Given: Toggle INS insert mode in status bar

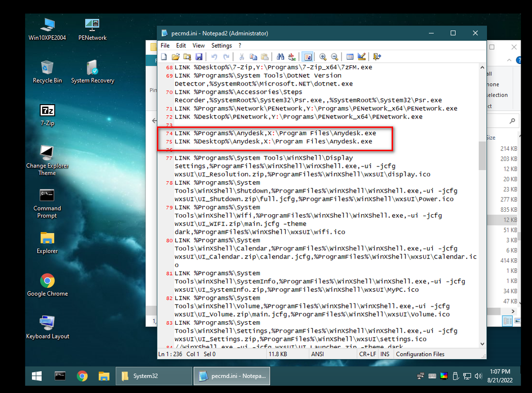Looking at the screenshot, I should tap(385, 354).
